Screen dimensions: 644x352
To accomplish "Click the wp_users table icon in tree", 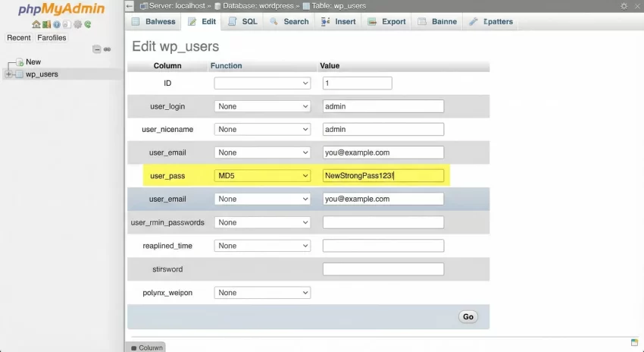I will (x=19, y=74).
